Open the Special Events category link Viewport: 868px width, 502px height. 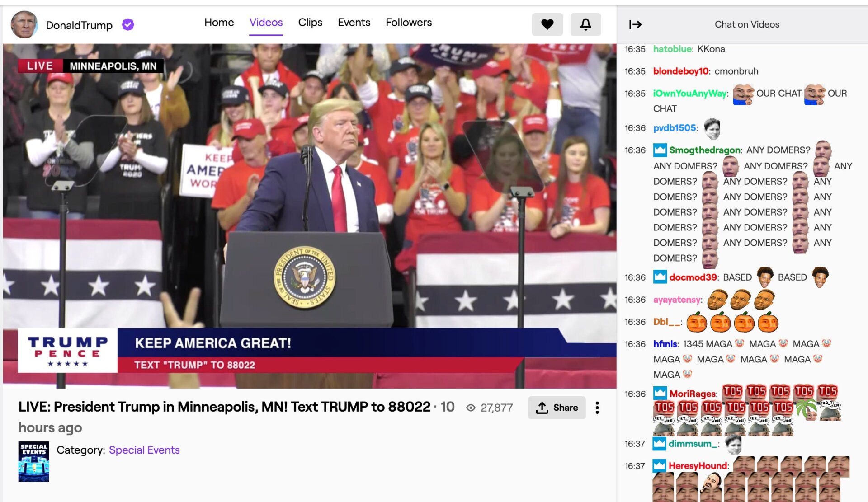pyautogui.click(x=144, y=450)
